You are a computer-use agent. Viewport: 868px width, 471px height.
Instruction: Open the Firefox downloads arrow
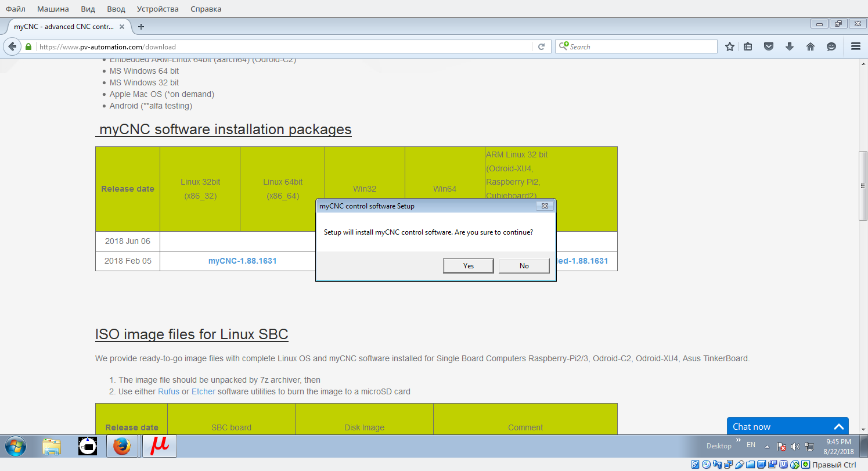790,46
